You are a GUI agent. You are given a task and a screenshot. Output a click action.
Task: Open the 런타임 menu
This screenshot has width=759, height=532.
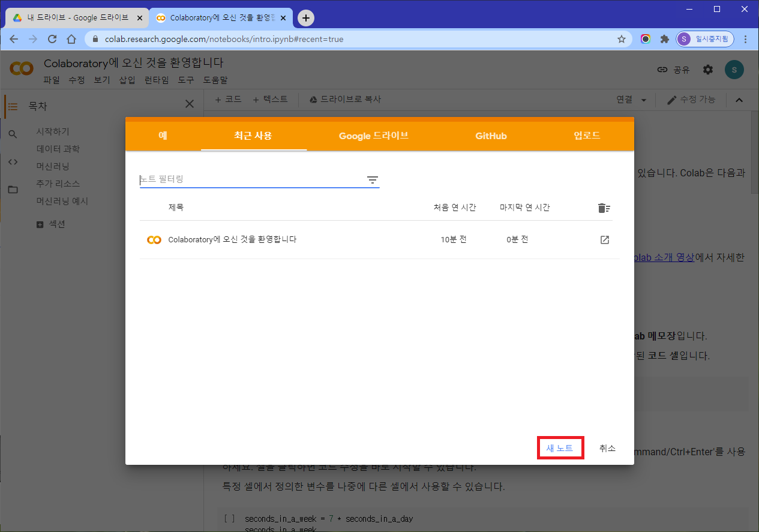[157, 80]
